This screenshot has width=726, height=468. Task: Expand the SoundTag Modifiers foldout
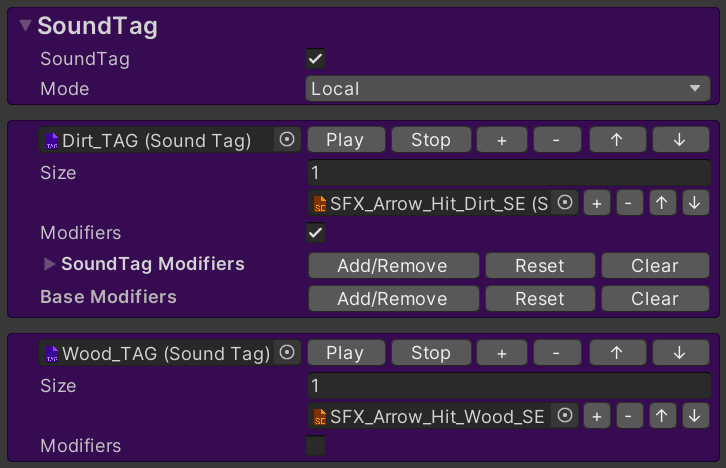pos(49,265)
